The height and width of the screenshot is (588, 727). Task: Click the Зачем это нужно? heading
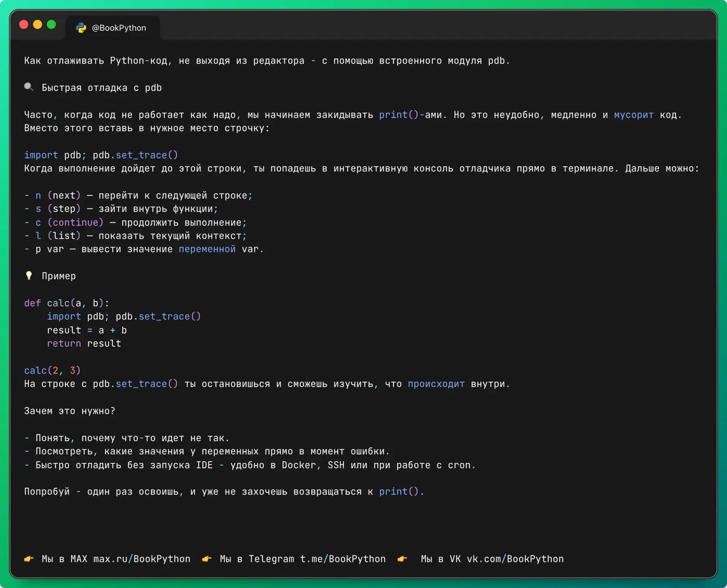pyautogui.click(x=70, y=411)
